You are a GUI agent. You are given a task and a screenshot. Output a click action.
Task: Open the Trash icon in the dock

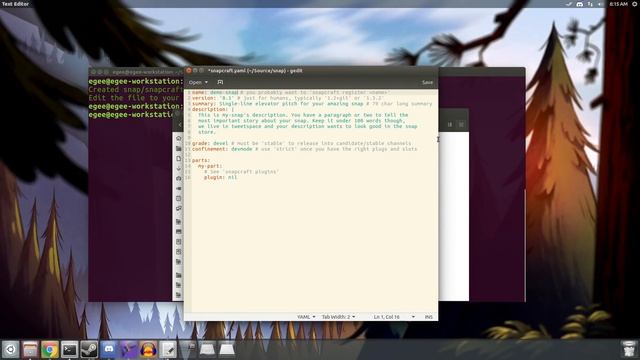click(629, 349)
